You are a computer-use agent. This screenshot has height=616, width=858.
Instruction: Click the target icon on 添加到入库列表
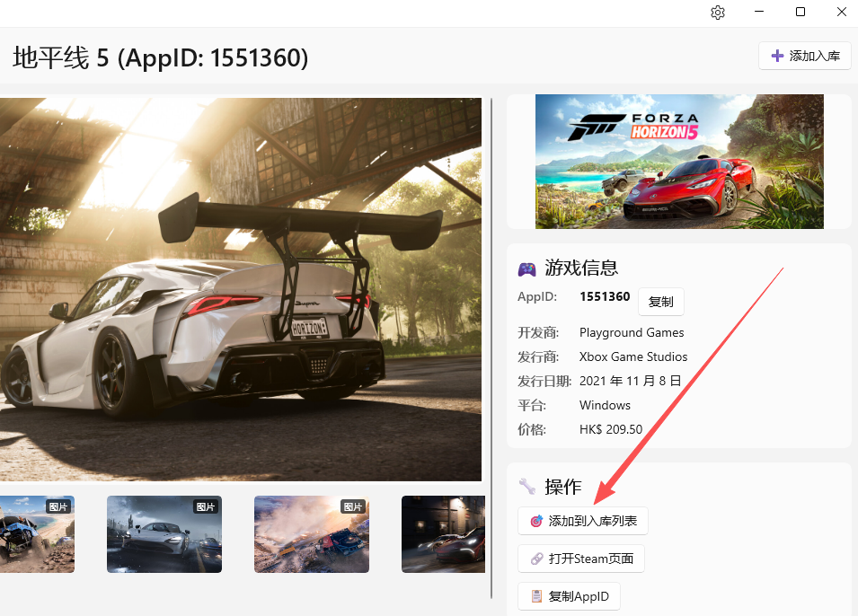point(536,521)
